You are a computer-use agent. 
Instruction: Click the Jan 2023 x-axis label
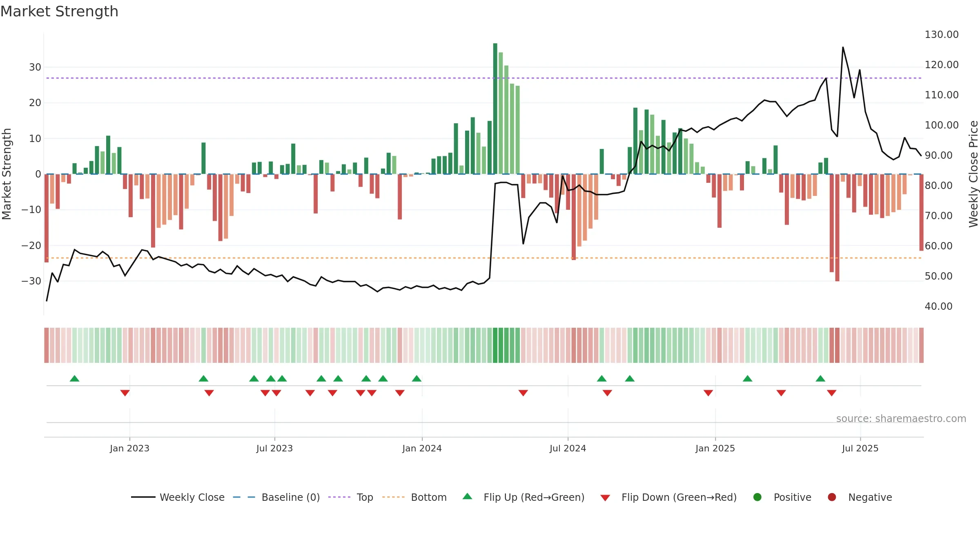(x=129, y=448)
